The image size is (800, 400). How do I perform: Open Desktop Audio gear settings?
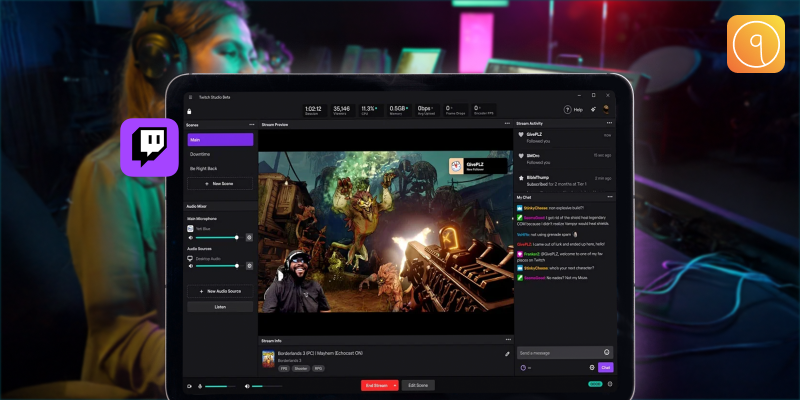(x=249, y=266)
